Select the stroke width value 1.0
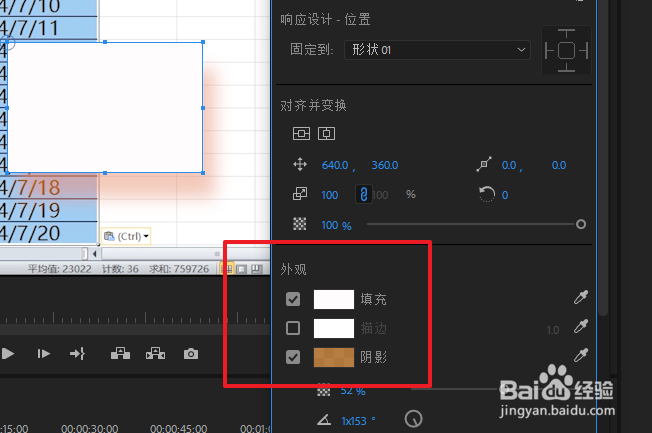 click(x=553, y=330)
